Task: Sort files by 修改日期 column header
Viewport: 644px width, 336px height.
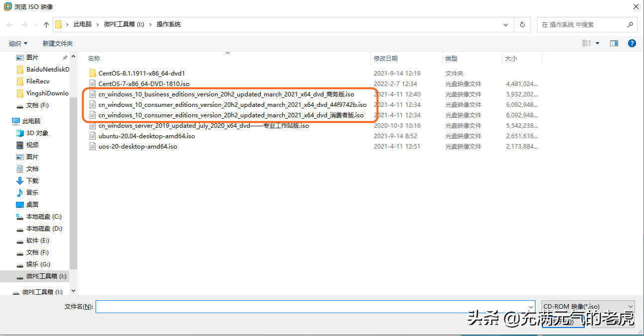Action: click(x=386, y=58)
